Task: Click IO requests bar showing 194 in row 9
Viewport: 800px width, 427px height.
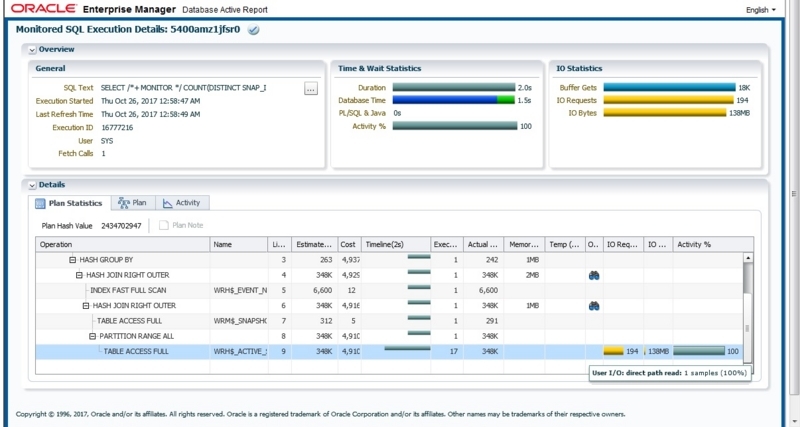Action: (x=613, y=351)
